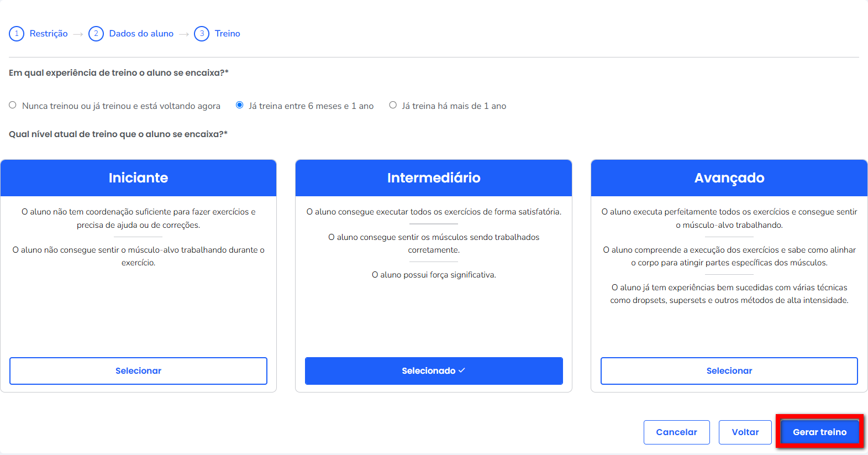Select 'Nunca treinou ou já treinou' radio option

point(13,105)
